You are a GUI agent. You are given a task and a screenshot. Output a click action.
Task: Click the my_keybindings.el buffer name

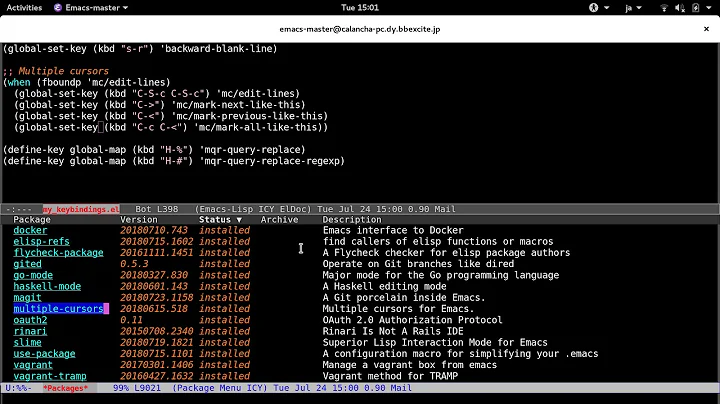[81, 209]
